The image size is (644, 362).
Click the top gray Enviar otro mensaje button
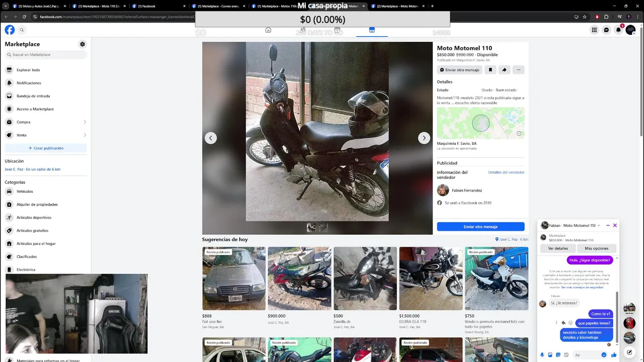pos(459,70)
